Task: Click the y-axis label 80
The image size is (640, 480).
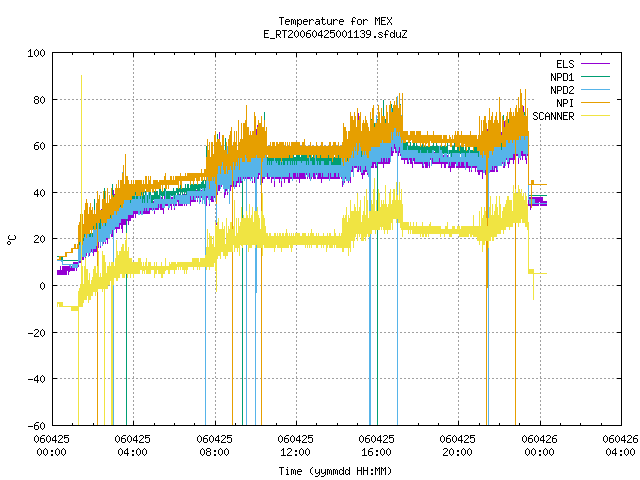Action: [39, 100]
